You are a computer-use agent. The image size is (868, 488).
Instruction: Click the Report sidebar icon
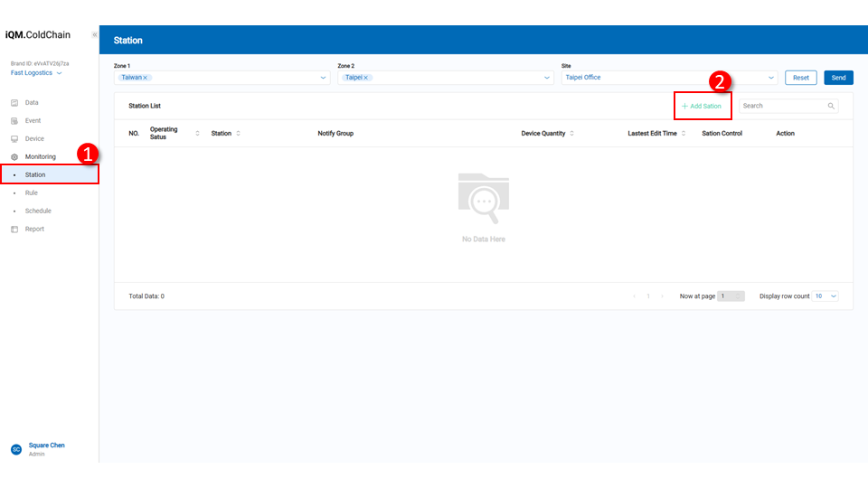click(x=14, y=230)
